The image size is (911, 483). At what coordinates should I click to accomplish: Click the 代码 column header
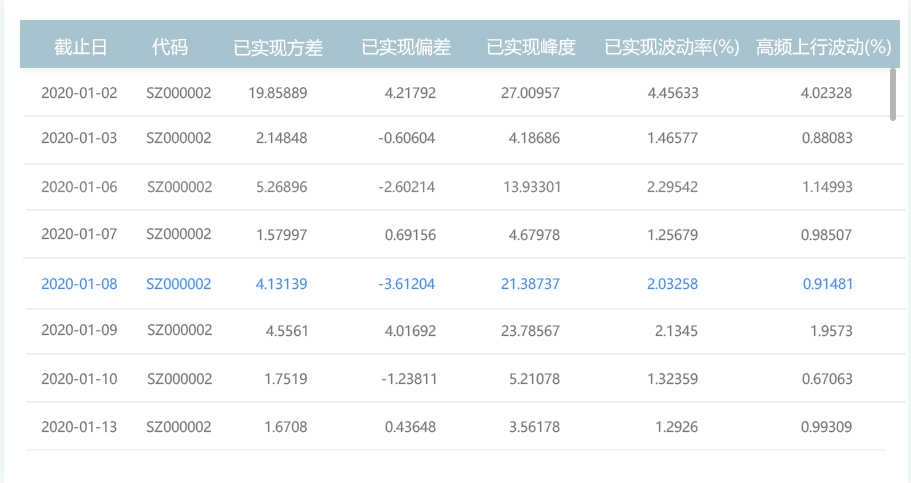169,47
